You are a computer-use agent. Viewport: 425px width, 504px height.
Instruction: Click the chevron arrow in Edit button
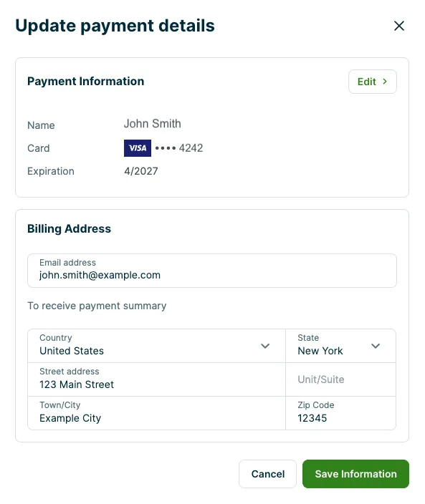(x=385, y=82)
